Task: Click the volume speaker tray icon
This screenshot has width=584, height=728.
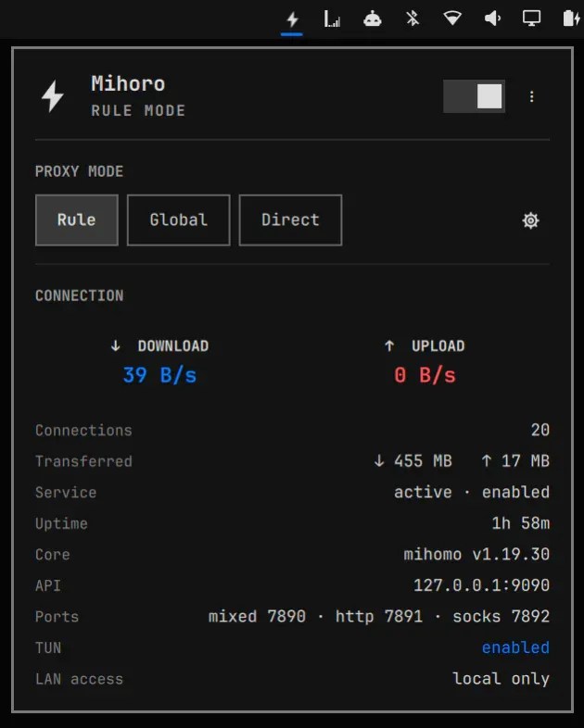Action: pos(492,19)
